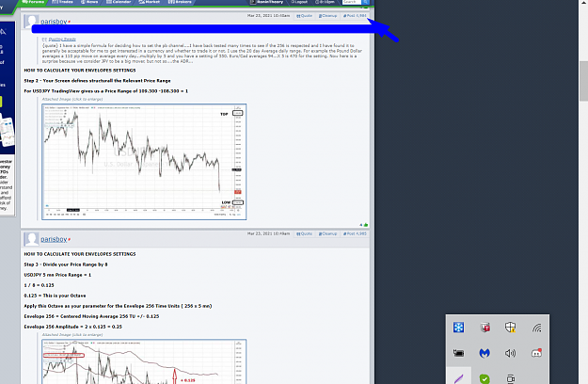Open the red shield antivirus tray icon
588x384 pixels.
pos(485,328)
